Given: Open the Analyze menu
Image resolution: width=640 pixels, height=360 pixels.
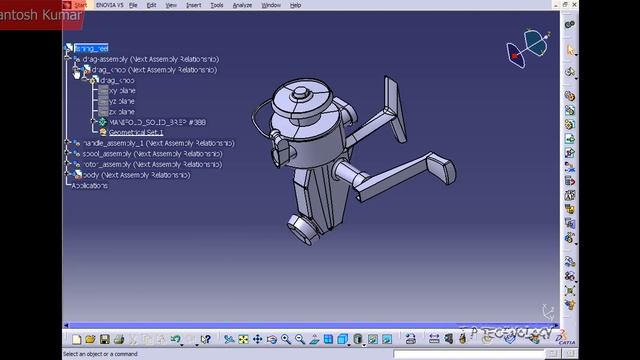Looking at the screenshot, I should click(x=242, y=5).
